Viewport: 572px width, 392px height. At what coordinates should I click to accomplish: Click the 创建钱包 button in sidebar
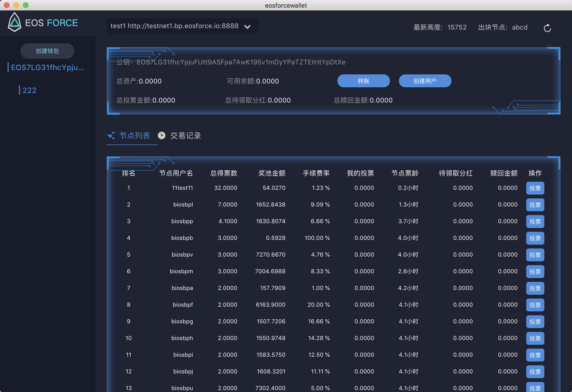47,51
